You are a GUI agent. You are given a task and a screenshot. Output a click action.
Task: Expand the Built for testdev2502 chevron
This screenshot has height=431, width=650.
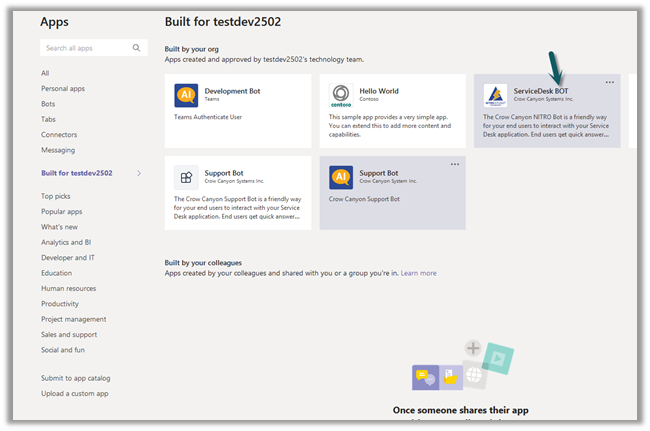pyautogui.click(x=139, y=173)
